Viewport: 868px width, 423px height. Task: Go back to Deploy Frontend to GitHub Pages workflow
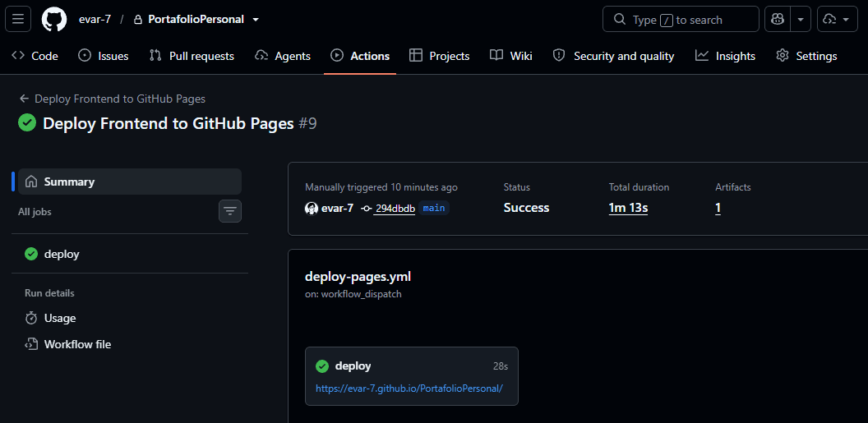coord(113,99)
